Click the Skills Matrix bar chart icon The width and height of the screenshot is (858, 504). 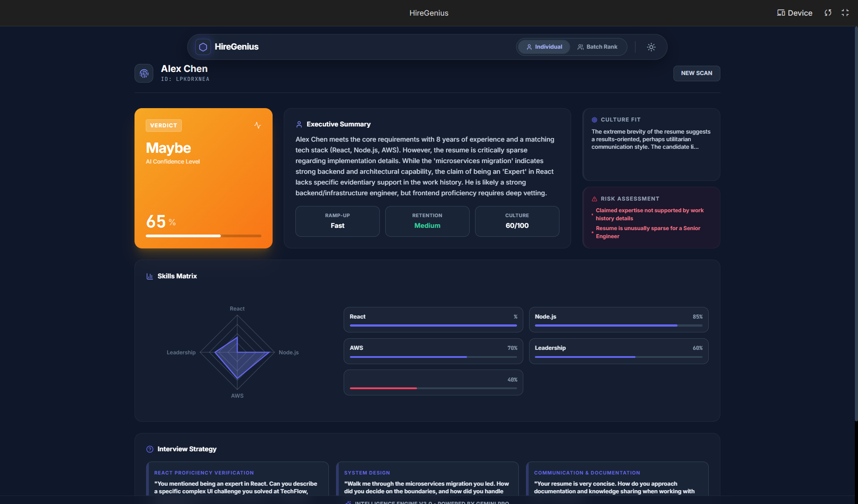[150, 276]
